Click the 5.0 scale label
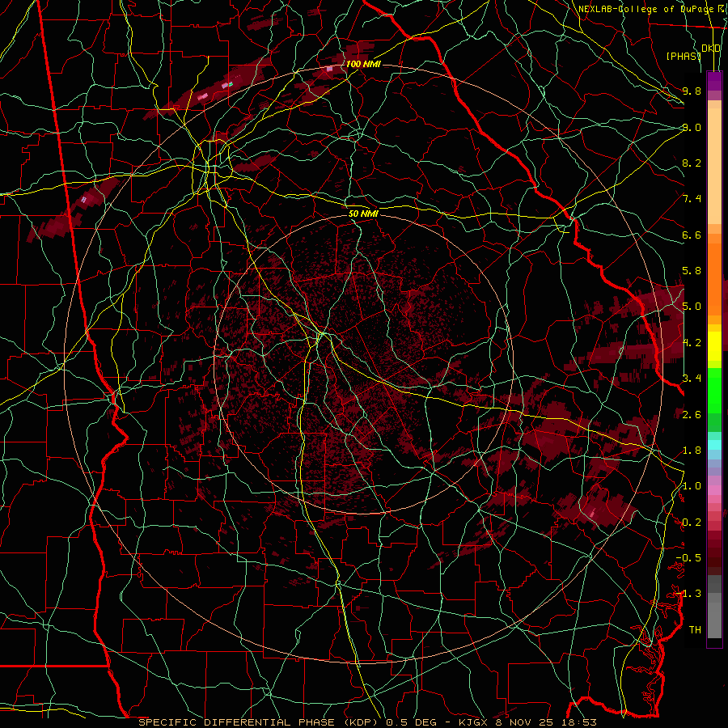This screenshot has width=728, height=728. pyautogui.click(x=692, y=307)
